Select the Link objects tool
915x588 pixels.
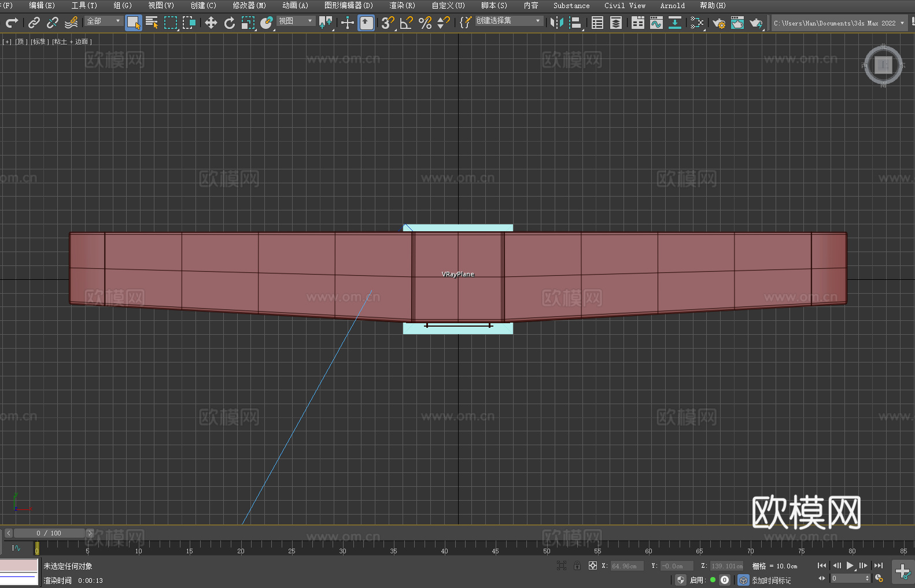[x=34, y=23]
